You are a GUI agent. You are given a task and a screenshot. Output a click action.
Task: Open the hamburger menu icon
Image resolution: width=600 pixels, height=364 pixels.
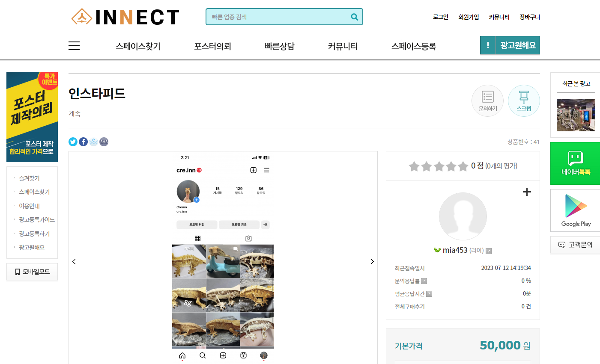tap(74, 46)
